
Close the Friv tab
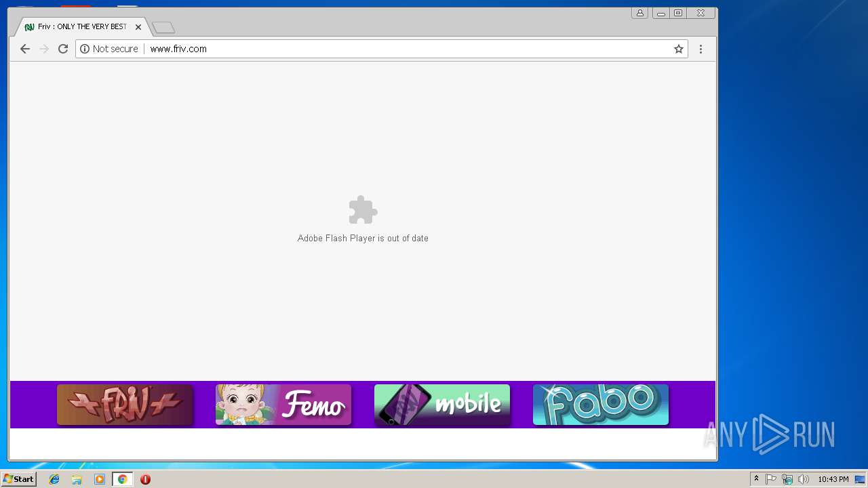pyautogui.click(x=138, y=27)
